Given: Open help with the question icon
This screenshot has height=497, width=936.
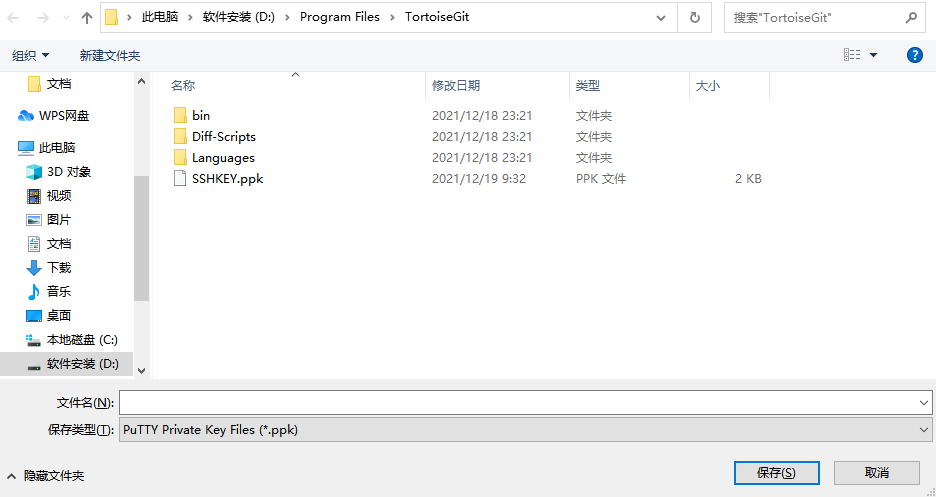Looking at the screenshot, I should (915, 55).
